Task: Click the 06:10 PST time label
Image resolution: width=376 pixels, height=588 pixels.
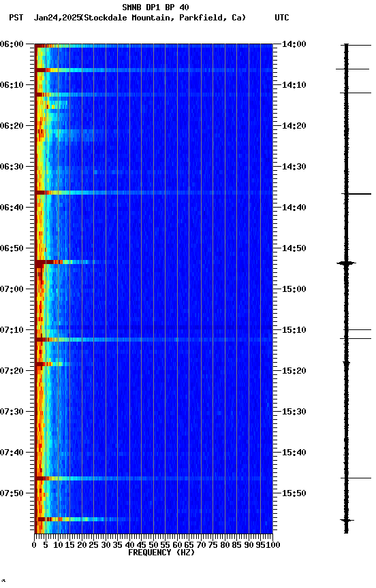Action: (12, 85)
